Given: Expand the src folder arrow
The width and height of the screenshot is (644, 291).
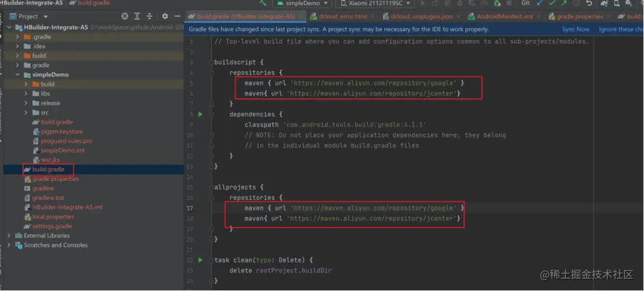Looking at the screenshot, I should pos(26,112).
